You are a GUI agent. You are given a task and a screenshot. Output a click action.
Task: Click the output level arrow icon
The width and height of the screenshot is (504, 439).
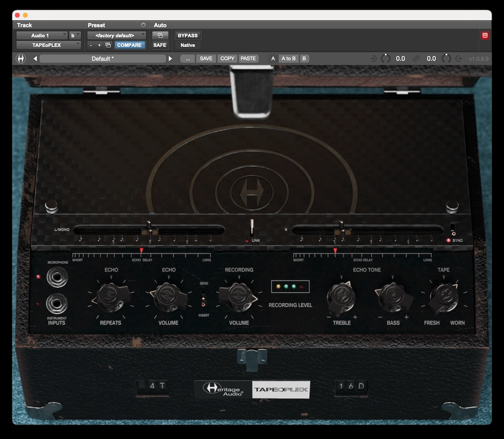(x=459, y=58)
